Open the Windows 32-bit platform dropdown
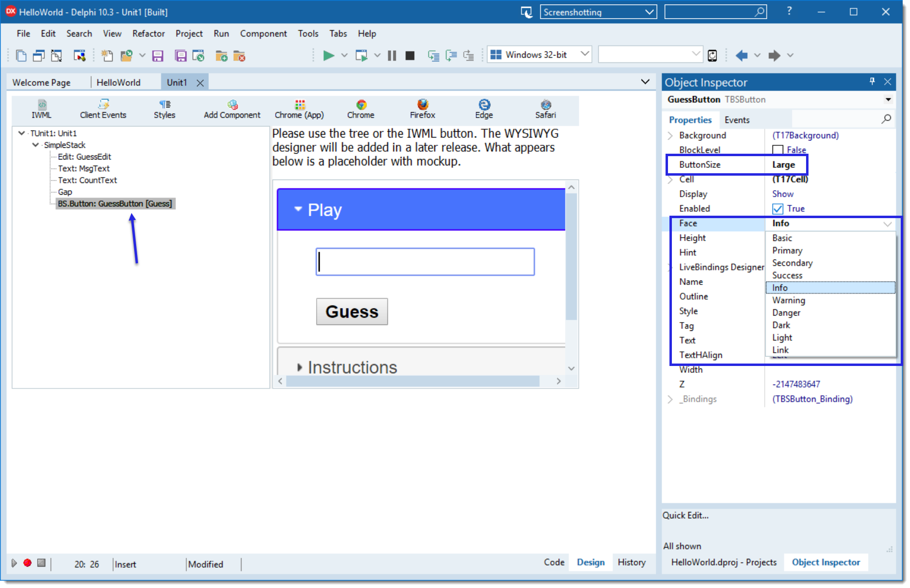 click(x=585, y=54)
